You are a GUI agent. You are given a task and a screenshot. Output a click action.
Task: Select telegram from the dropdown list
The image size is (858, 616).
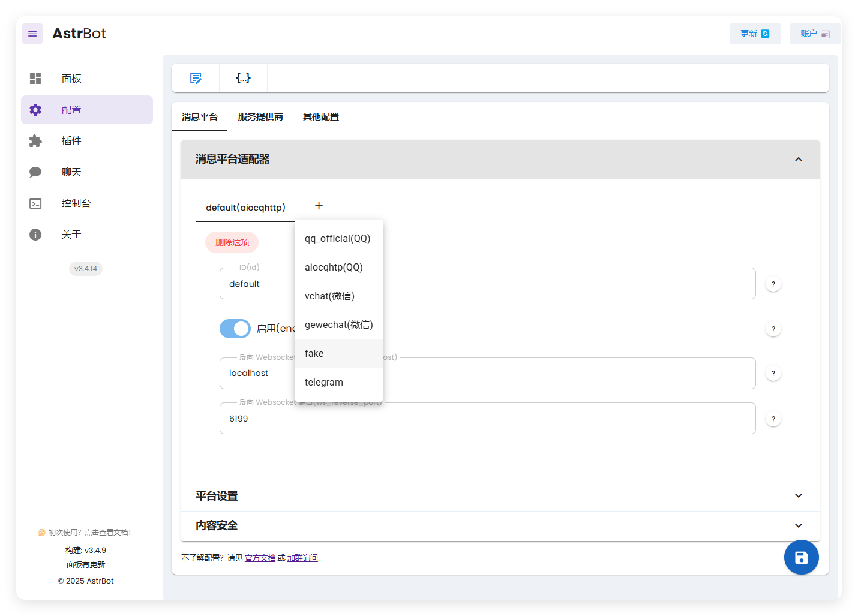(324, 383)
